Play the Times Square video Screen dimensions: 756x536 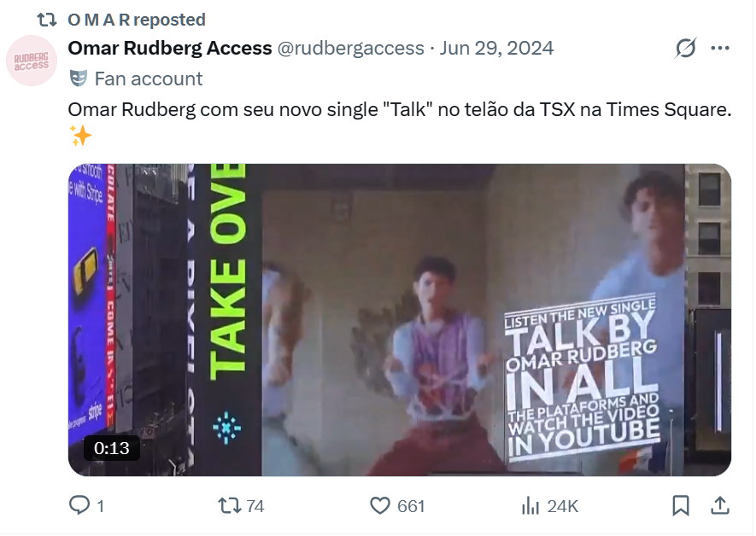pos(400,320)
